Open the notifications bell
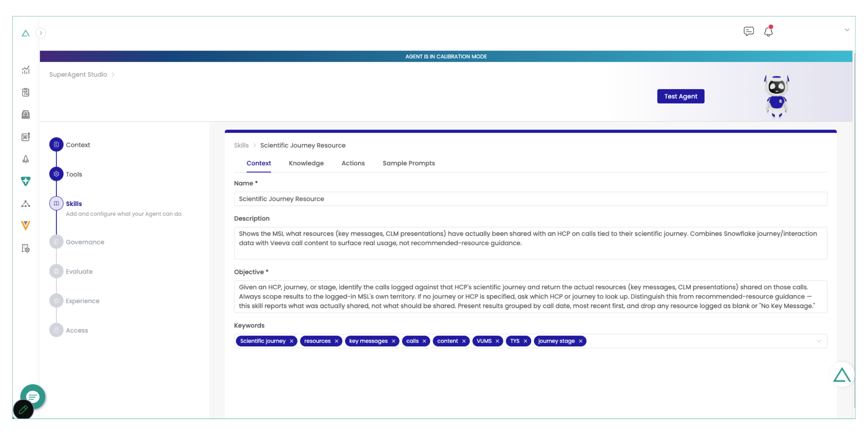The width and height of the screenshot is (868, 441). 768,31
